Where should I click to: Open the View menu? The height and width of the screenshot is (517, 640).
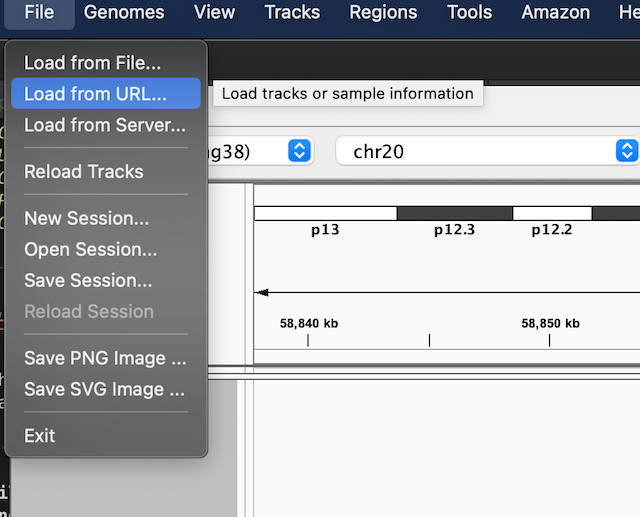tap(214, 13)
